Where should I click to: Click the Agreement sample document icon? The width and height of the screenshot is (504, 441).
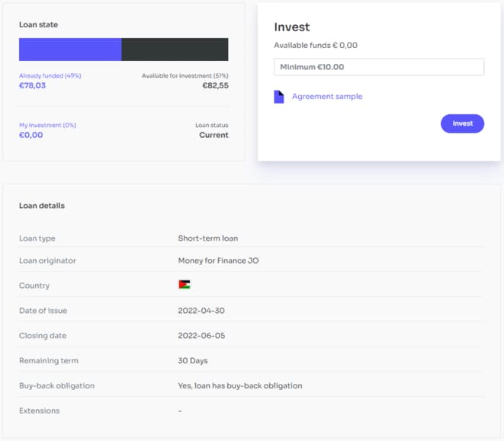278,97
